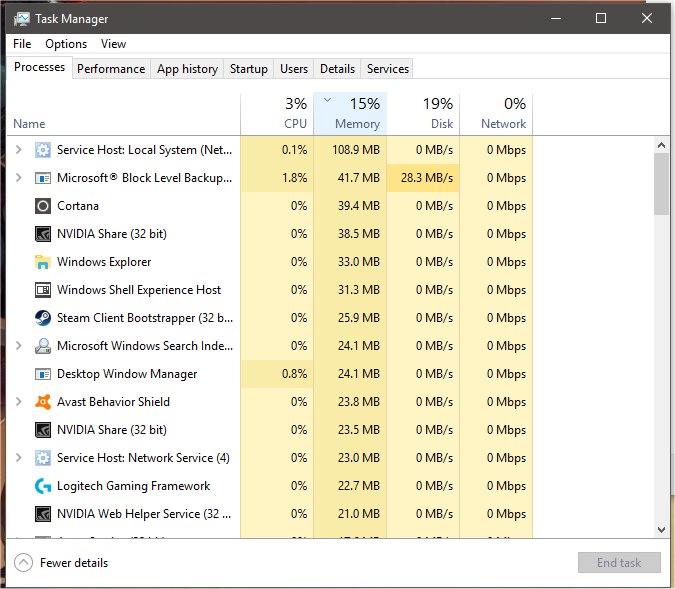The height and width of the screenshot is (589, 675).
Task: Click the scrollbar up arrow
Action: pos(661,146)
